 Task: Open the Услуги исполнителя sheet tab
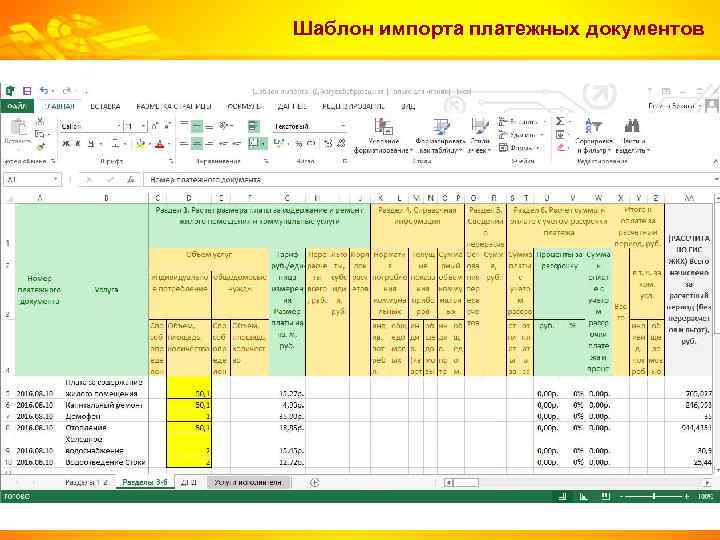pyautogui.click(x=248, y=483)
